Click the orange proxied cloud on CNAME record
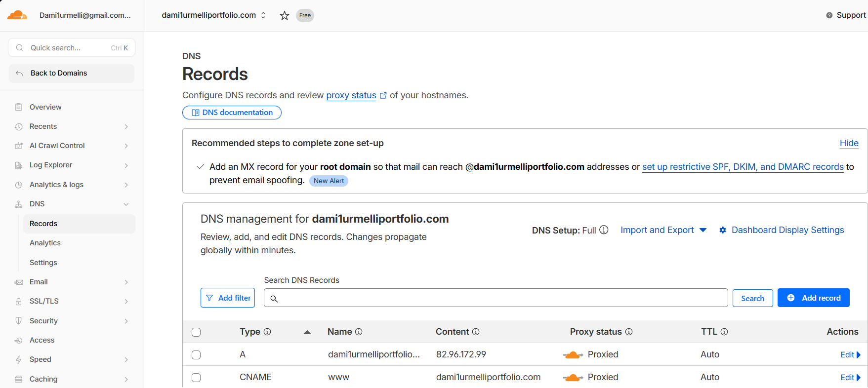This screenshot has height=388, width=868. point(573,378)
